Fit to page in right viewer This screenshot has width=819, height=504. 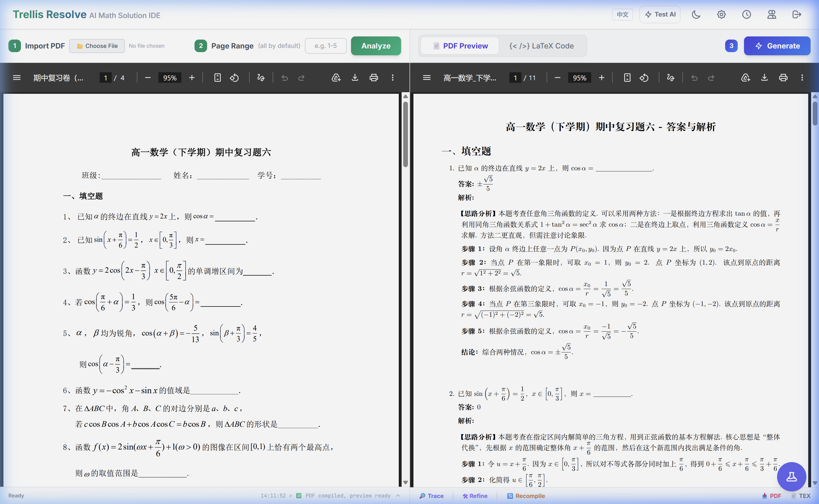(x=627, y=78)
